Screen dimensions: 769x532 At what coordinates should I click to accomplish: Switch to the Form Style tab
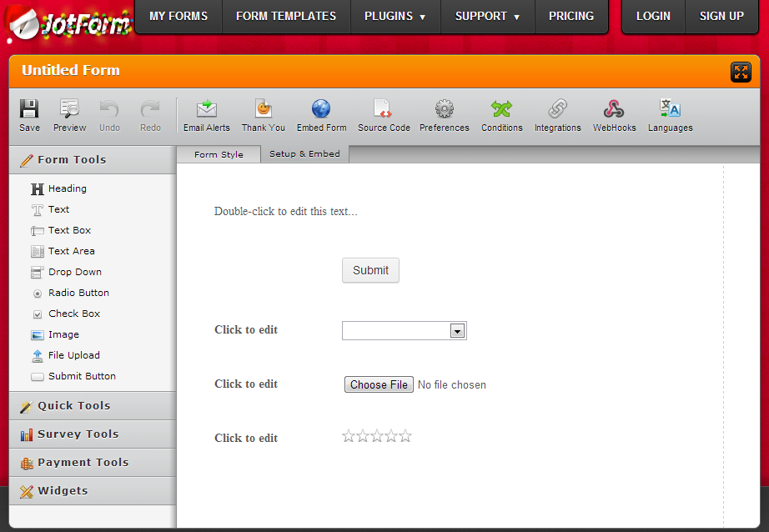[219, 154]
